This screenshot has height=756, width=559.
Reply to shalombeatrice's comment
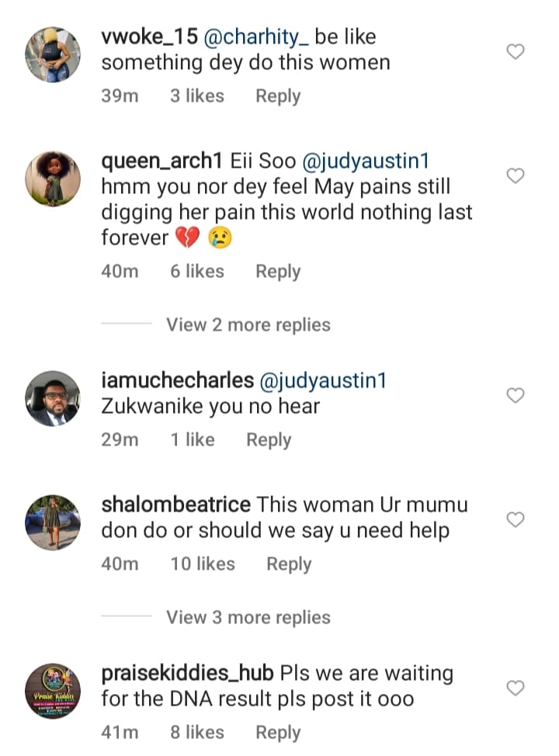289,564
